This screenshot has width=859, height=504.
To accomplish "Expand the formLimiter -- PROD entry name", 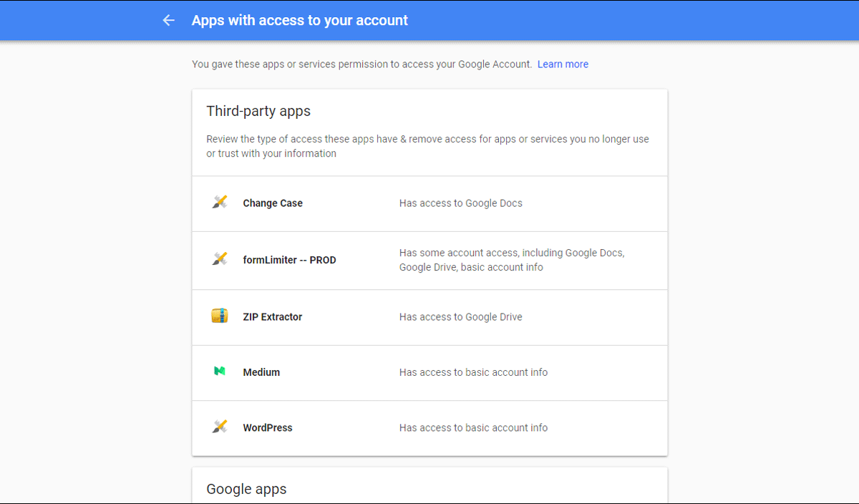I will click(x=289, y=260).
